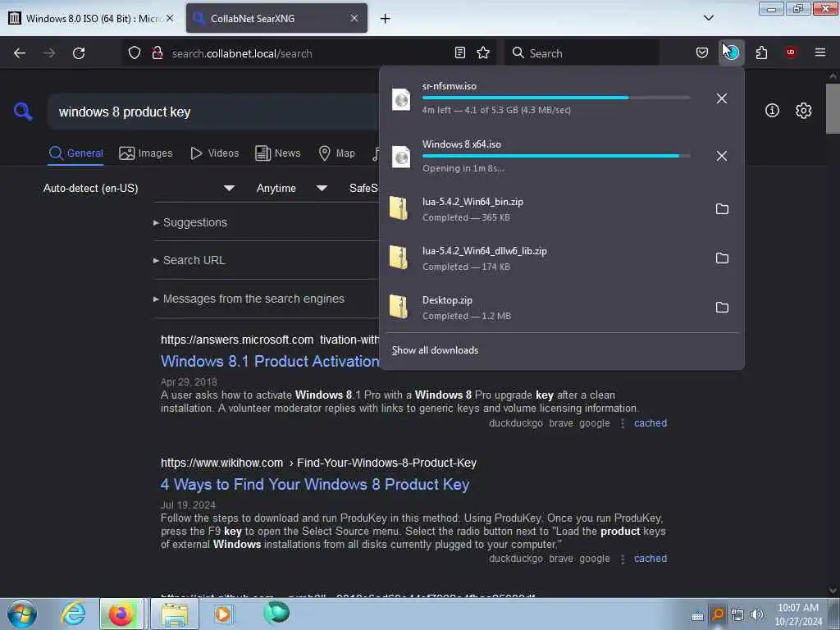Open engines menu for Microsoft answers result
Viewport: 840px width, 630px height.
tap(622, 424)
